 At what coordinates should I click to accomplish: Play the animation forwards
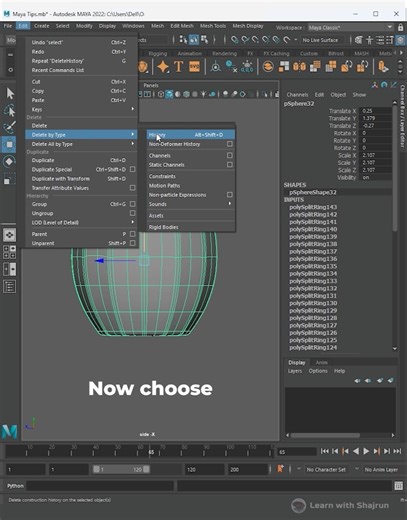(366, 451)
